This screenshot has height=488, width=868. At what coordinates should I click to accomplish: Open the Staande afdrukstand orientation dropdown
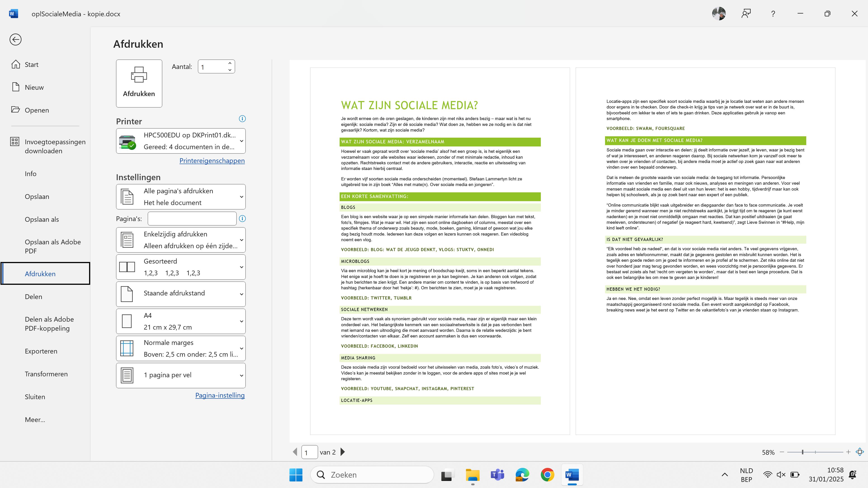[x=181, y=294]
